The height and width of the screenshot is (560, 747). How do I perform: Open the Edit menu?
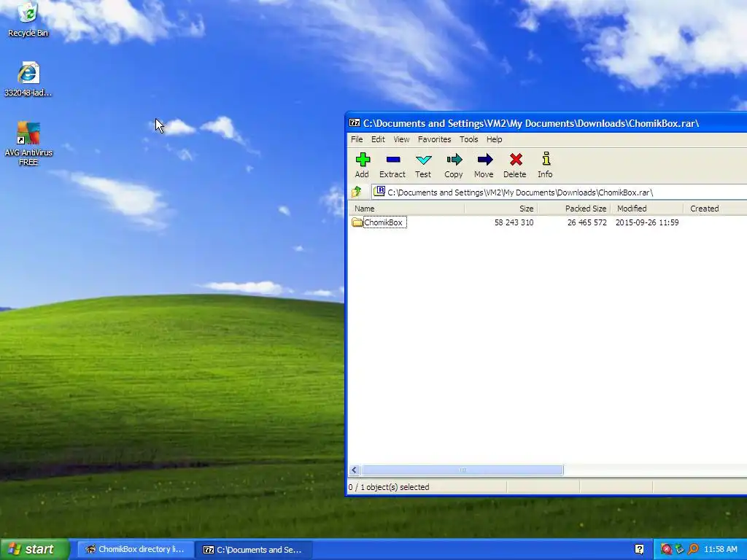378,139
